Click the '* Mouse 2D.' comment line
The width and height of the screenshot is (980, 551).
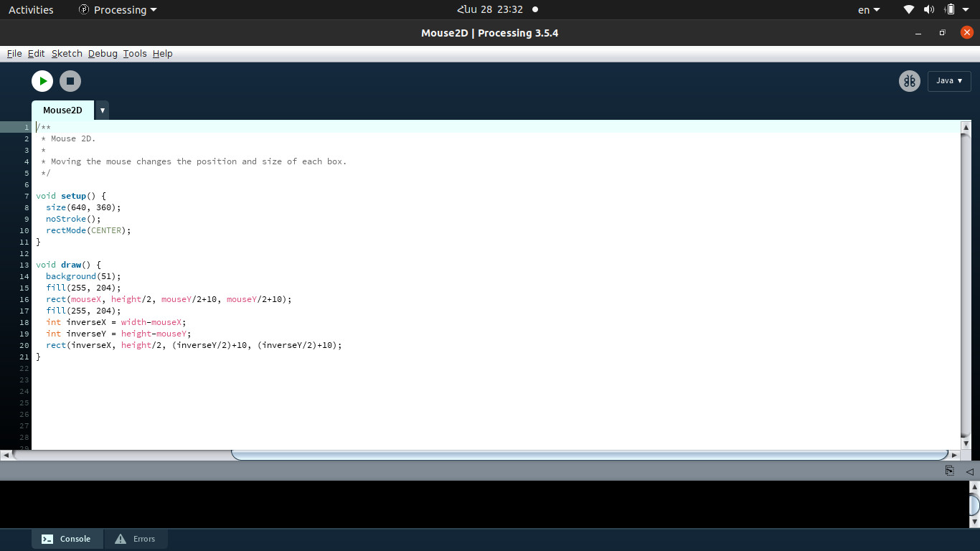[x=68, y=138]
